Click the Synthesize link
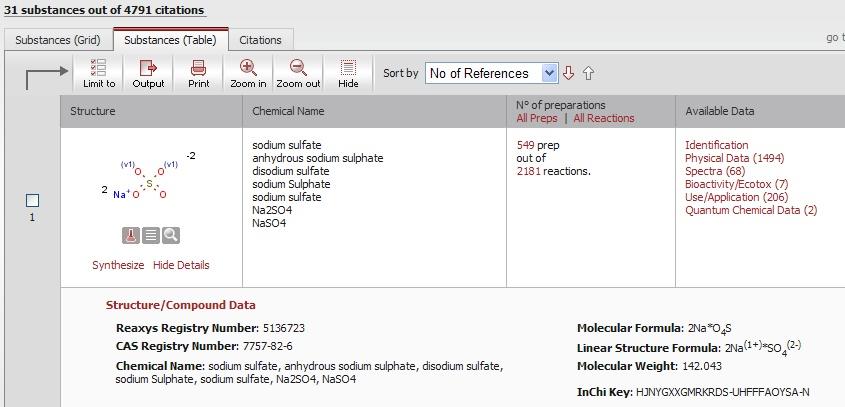 click(118, 265)
